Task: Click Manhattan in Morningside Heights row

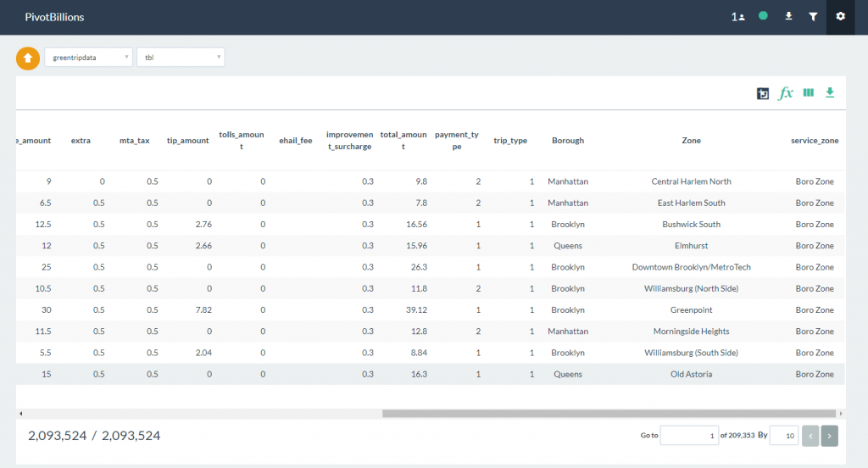Action: tap(568, 331)
